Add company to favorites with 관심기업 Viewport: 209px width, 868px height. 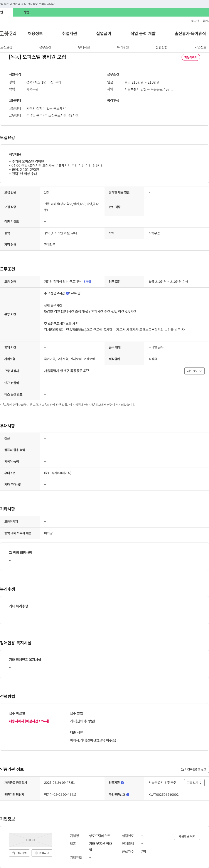(x=19, y=853)
